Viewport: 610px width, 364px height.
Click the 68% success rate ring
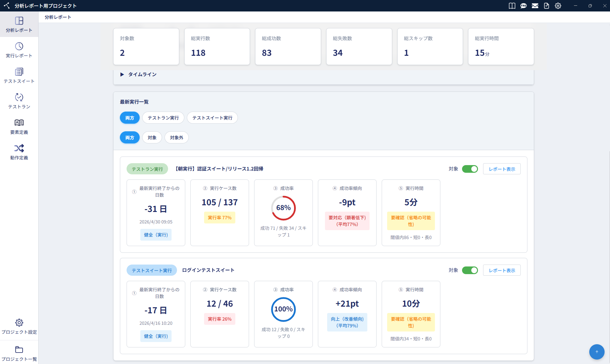tap(283, 208)
